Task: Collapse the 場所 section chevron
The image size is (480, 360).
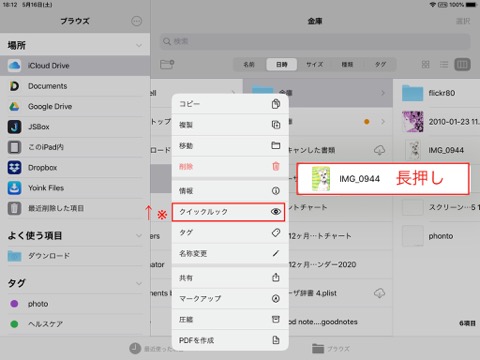Action: [139, 45]
